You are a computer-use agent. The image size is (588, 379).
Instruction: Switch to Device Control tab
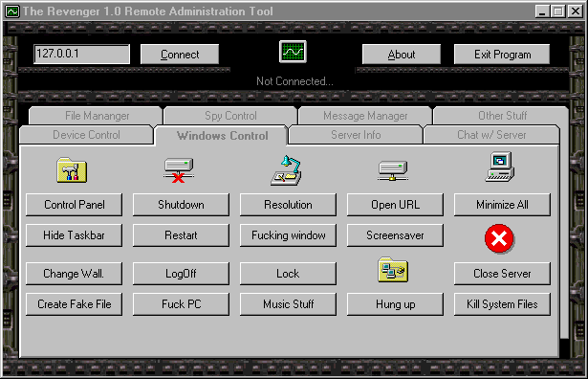86,135
